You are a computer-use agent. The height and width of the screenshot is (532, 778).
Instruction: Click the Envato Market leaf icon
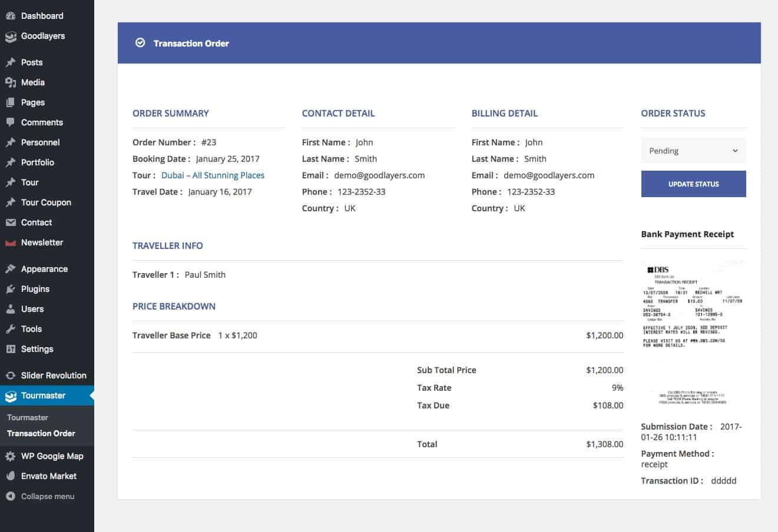point(10,476)
